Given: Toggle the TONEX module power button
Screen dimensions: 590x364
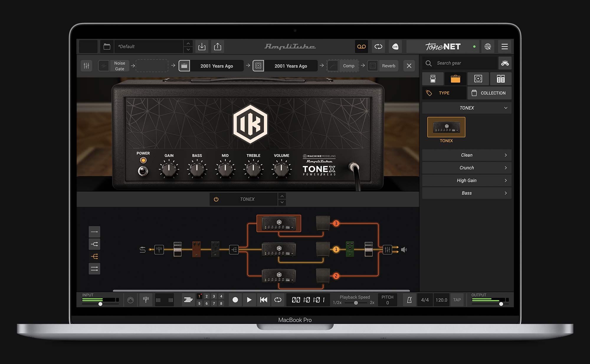Looking at the screenshot, I should tap(216, 199).
